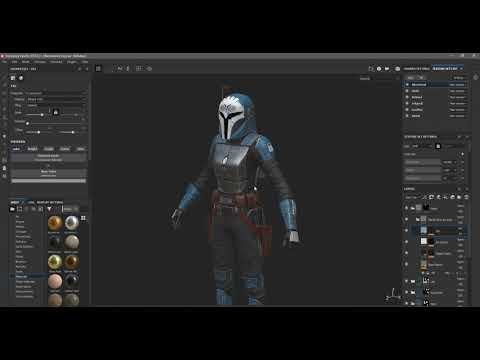Open the File menu
This screenshot has height=360, width=480.
point(5,62)
